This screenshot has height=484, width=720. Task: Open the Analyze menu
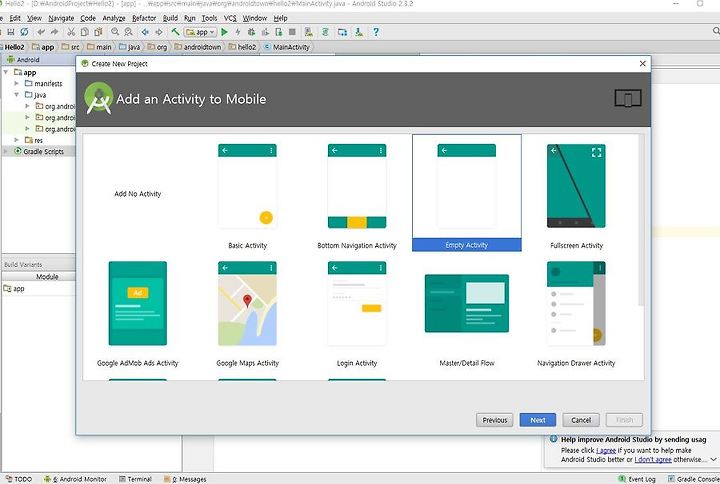[113, 18]
